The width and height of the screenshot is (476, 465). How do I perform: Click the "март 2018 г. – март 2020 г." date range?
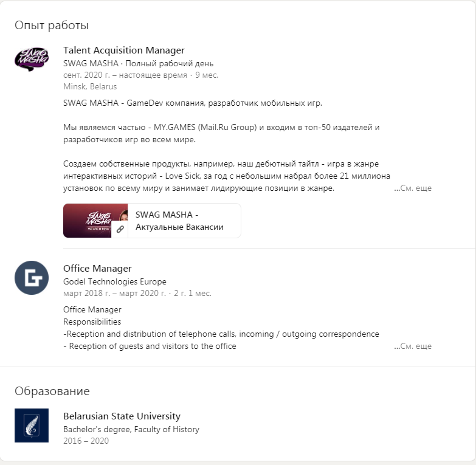114,293
